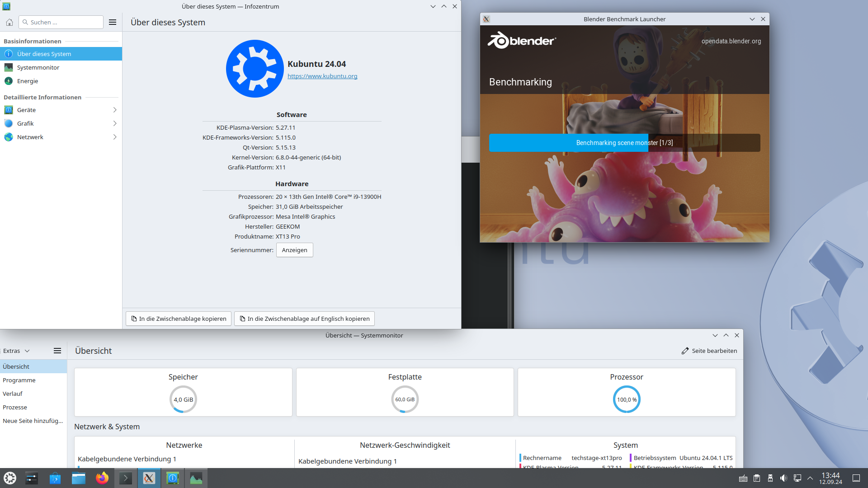The width and height of the screenshot is (868, 488).
Task: Click the home icon in Infozentrum
Action: coord(9,22)
